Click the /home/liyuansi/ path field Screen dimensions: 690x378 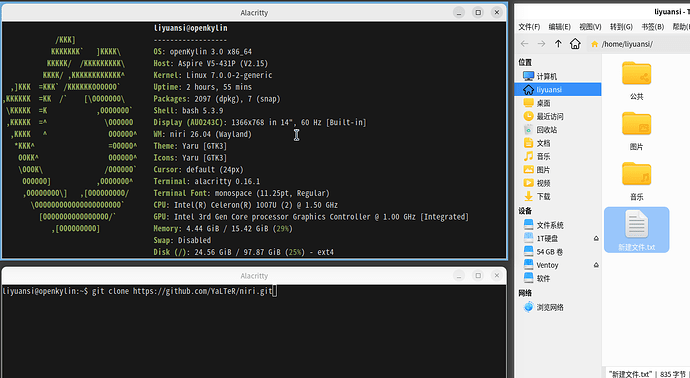[639, 44]
